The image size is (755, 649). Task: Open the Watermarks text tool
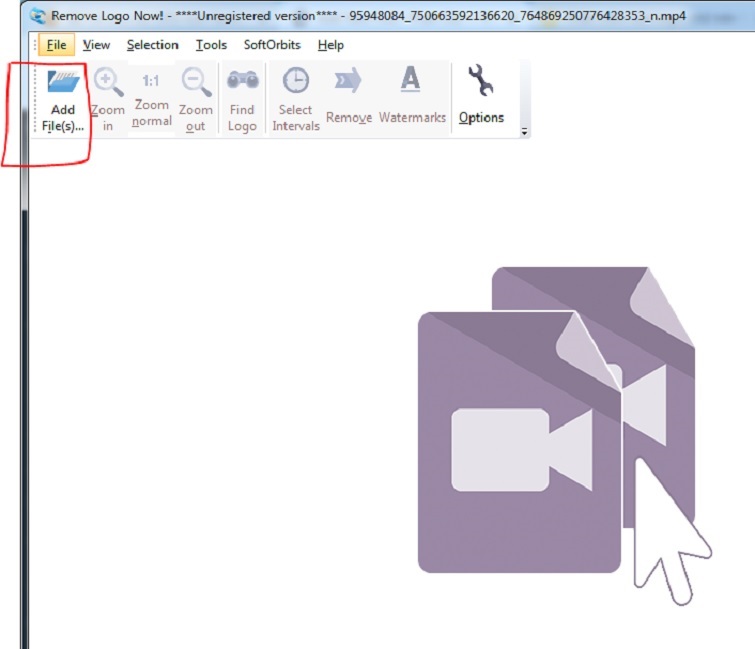click(411, 81)
